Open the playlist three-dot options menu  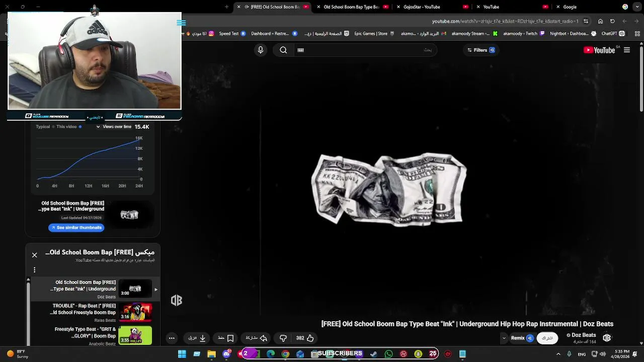tap(34, 269)
